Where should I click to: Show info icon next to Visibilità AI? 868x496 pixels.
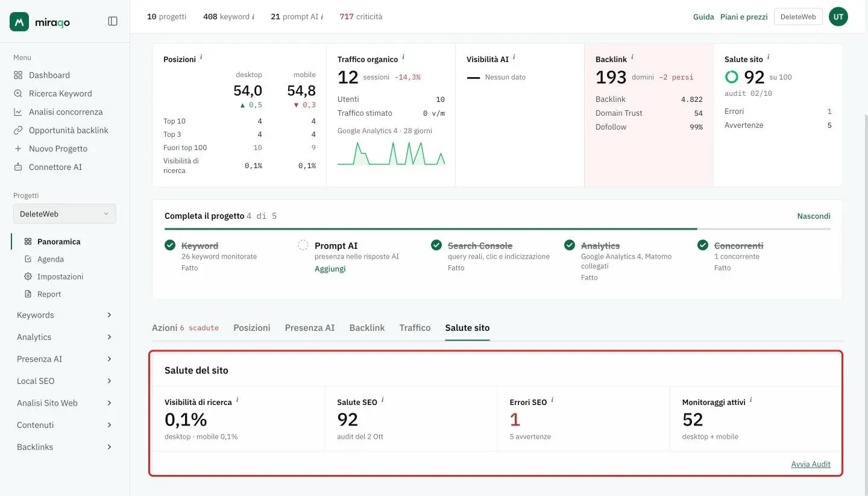514,57
